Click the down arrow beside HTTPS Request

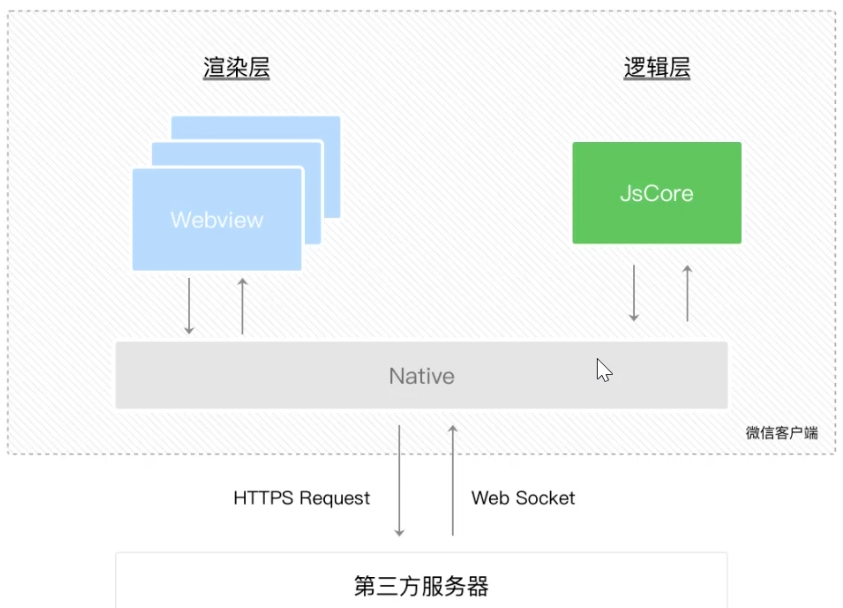pyautogui.click(x=399, y=480)
